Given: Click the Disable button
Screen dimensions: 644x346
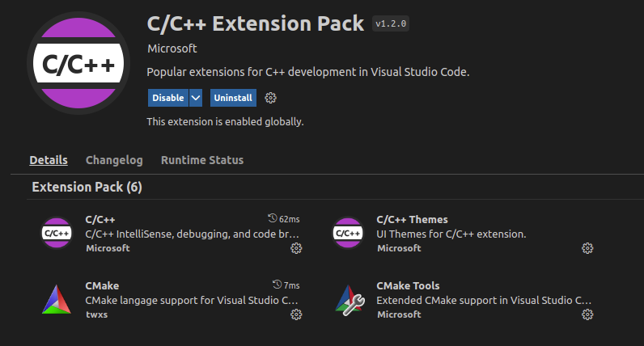Looking at the screenshot, I should [x=168, y=98].
